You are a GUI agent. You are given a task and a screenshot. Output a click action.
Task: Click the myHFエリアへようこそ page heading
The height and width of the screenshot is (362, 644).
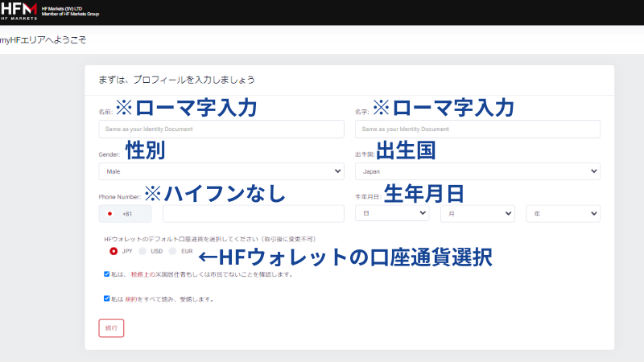click(x=43, y=39)
